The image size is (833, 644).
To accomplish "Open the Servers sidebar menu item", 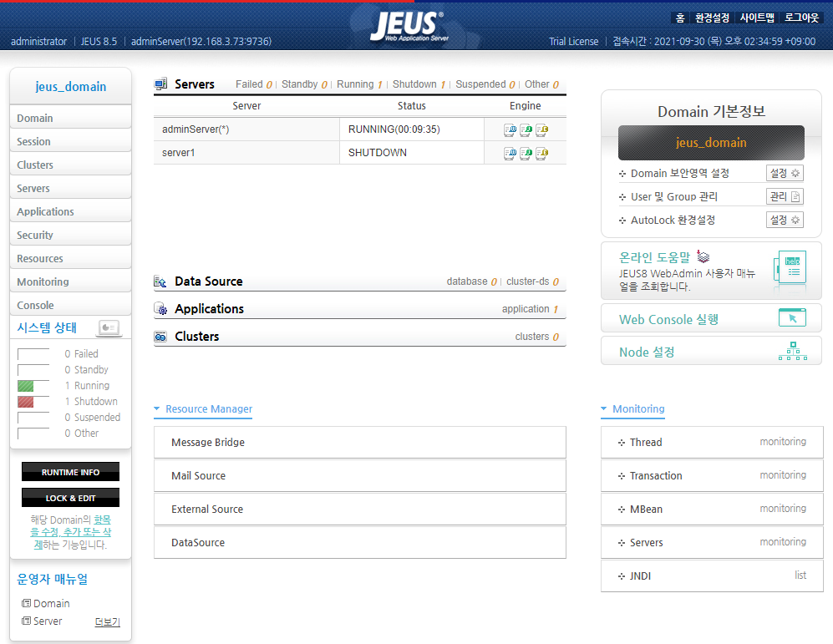I will [71, 188].
